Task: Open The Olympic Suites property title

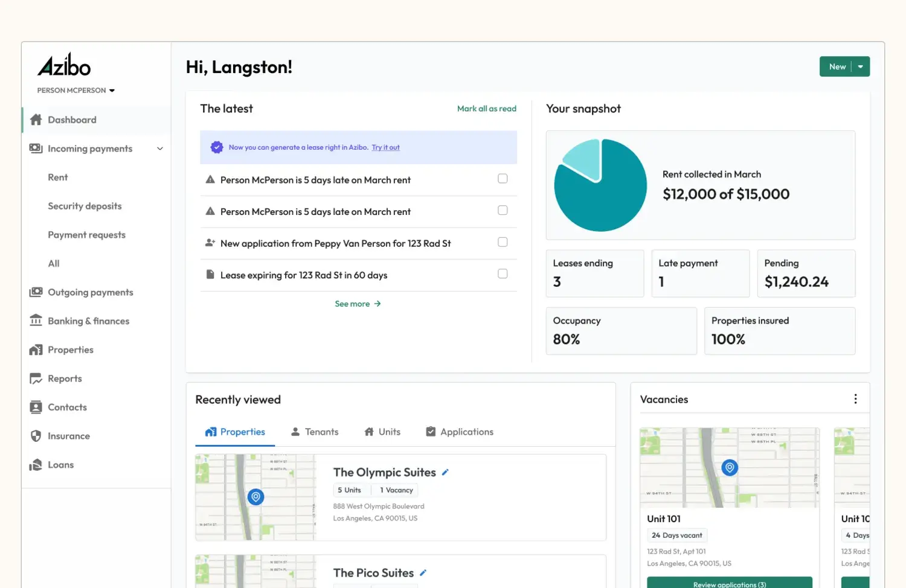Action: click(384, 472)
